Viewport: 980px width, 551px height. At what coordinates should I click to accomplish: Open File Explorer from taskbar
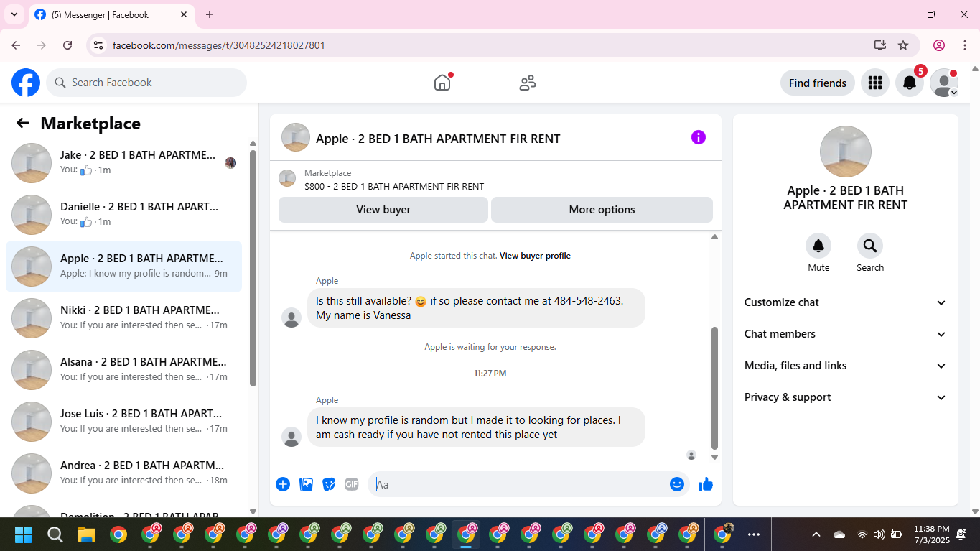click(x=87, y=534)
